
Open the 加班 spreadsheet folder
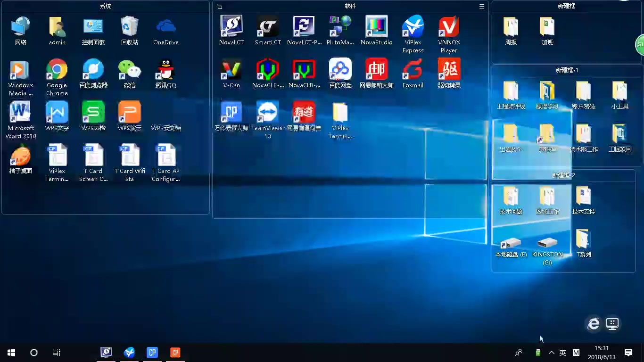pos(547,30)
